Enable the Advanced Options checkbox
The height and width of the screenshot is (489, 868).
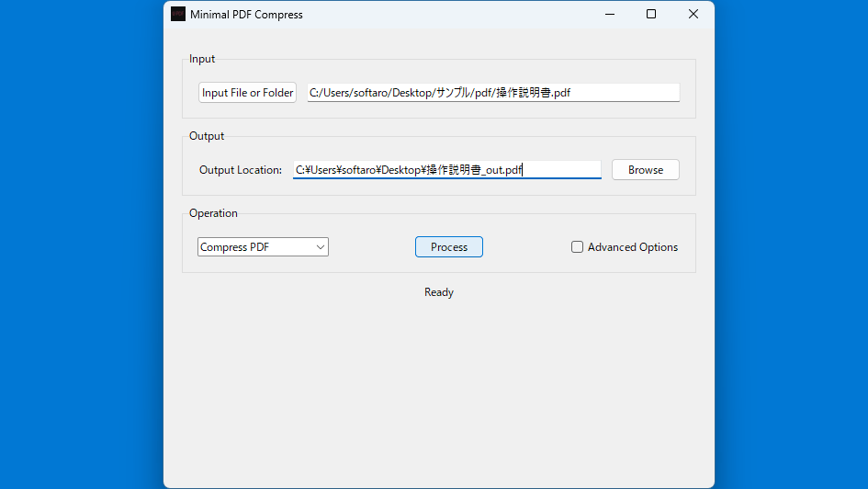coord(578,247)
